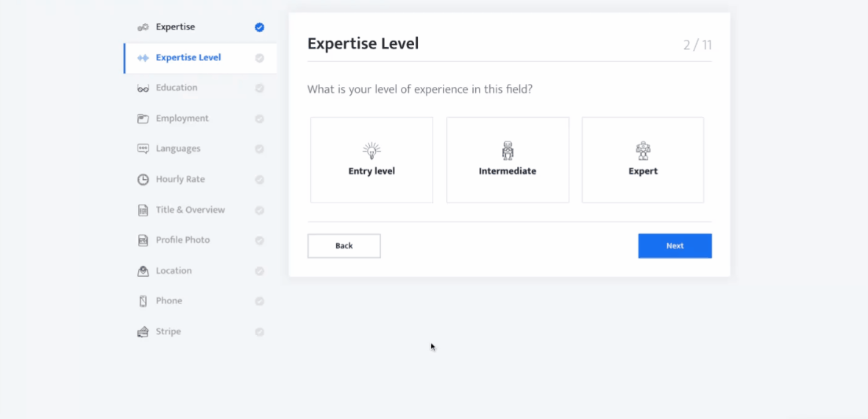868x419 pixels.
Task: Click the document icon for Title & Overview
Action: tap(143, 210)
